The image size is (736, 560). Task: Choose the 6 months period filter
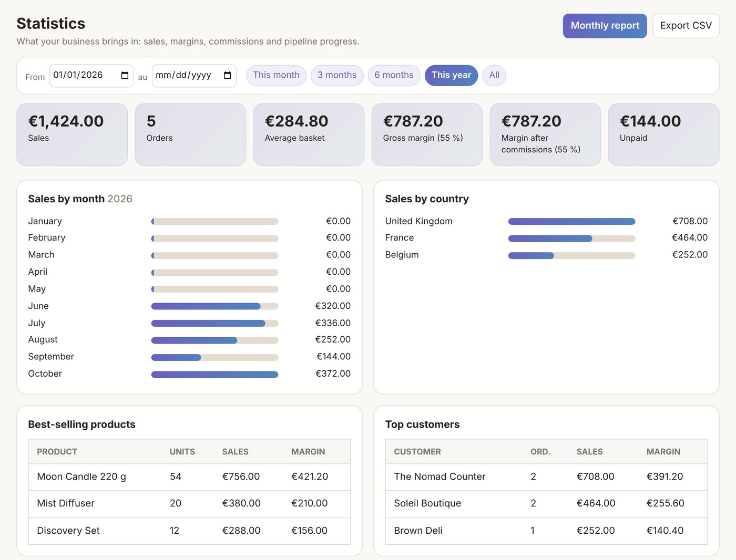[394, 75]
